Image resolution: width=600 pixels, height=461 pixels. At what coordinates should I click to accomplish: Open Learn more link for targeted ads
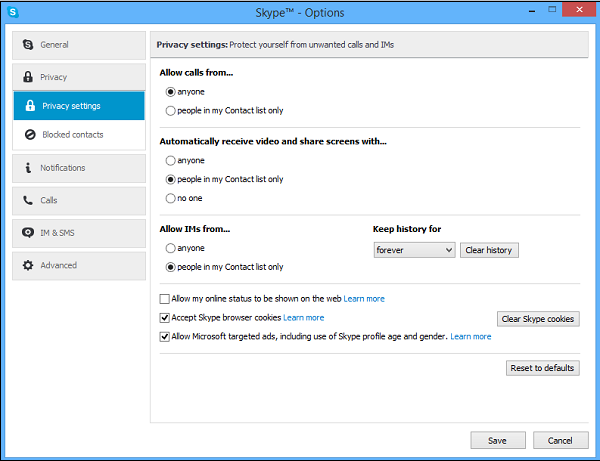tap(470, 337)
